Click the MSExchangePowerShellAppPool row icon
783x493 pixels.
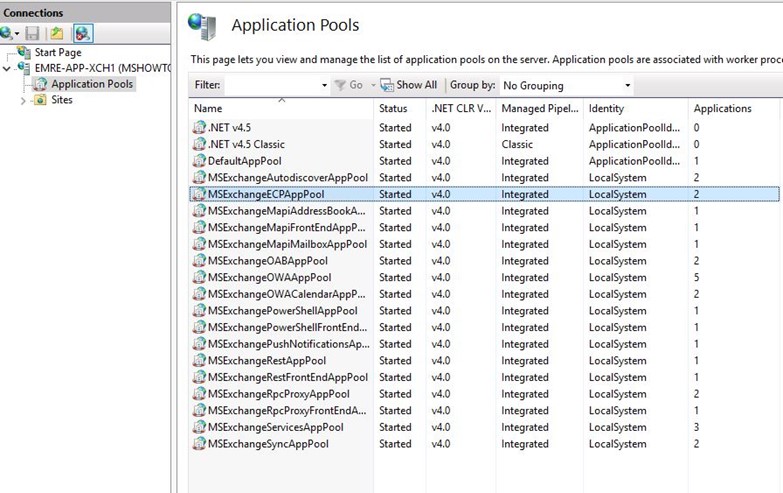(x=199, y=311)
